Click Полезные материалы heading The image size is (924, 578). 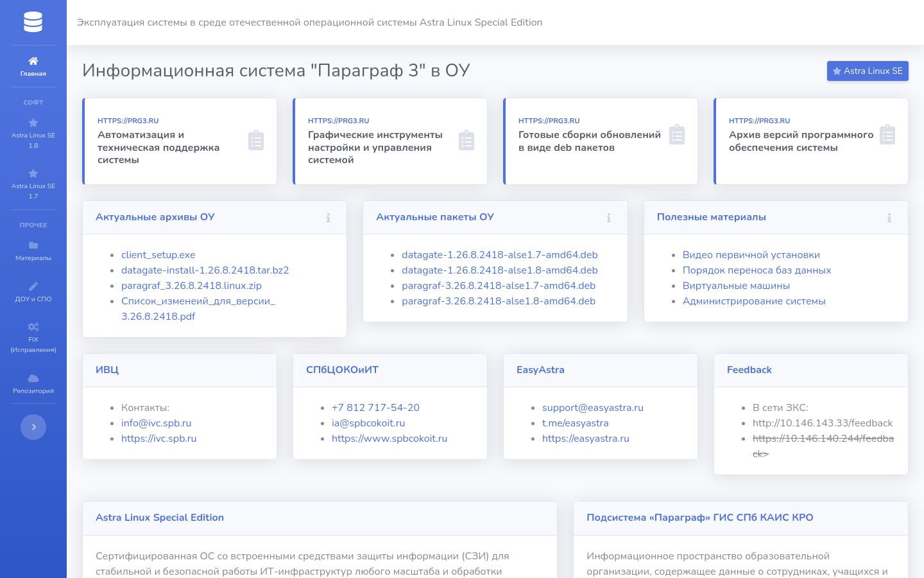tap(712, 217)
